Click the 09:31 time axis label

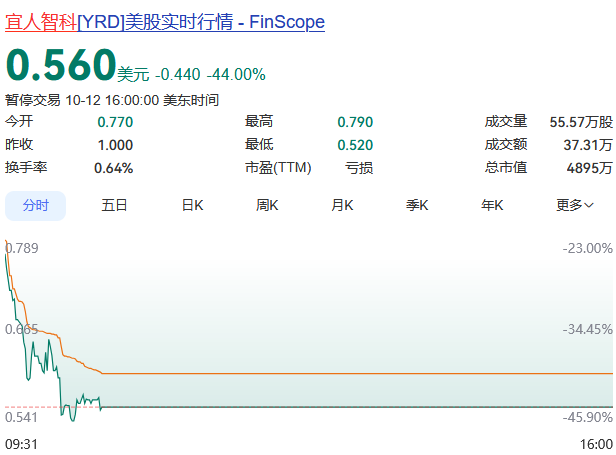pyautogui.click(x=22, y=444)
